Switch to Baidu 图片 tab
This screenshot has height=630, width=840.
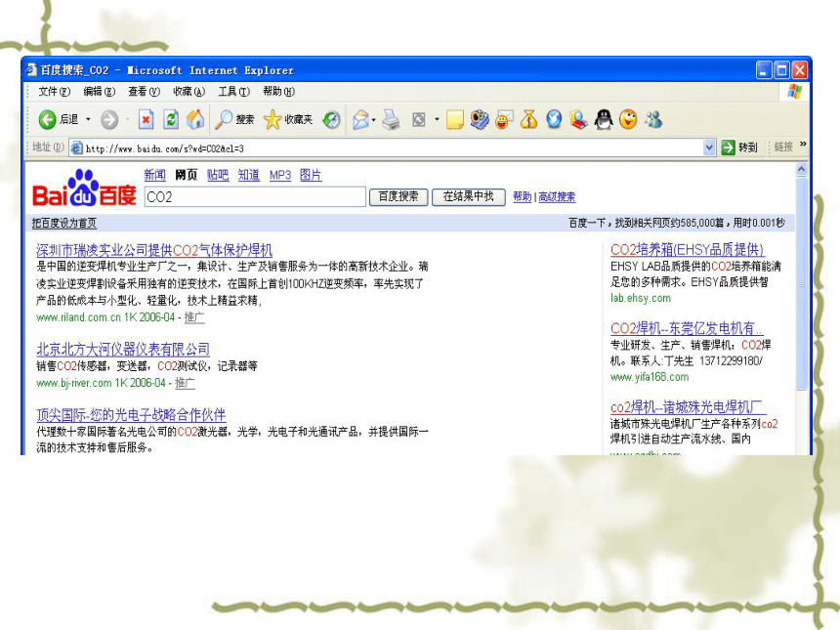tap(311, 175)
